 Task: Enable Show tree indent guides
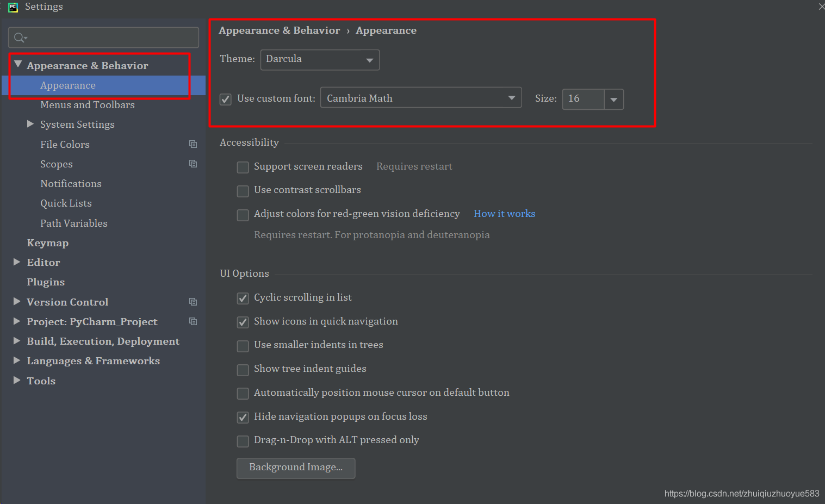[243, 370]
